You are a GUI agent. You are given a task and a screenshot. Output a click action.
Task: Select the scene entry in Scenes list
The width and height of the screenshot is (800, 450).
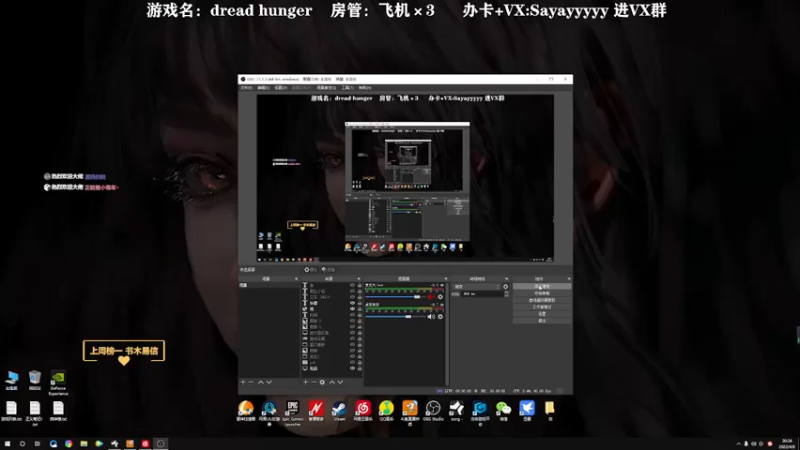pyautogui.click(x=269, y=285)
